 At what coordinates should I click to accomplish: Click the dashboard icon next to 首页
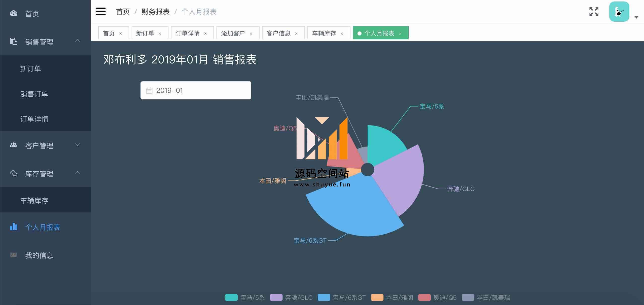pos(14,13)
